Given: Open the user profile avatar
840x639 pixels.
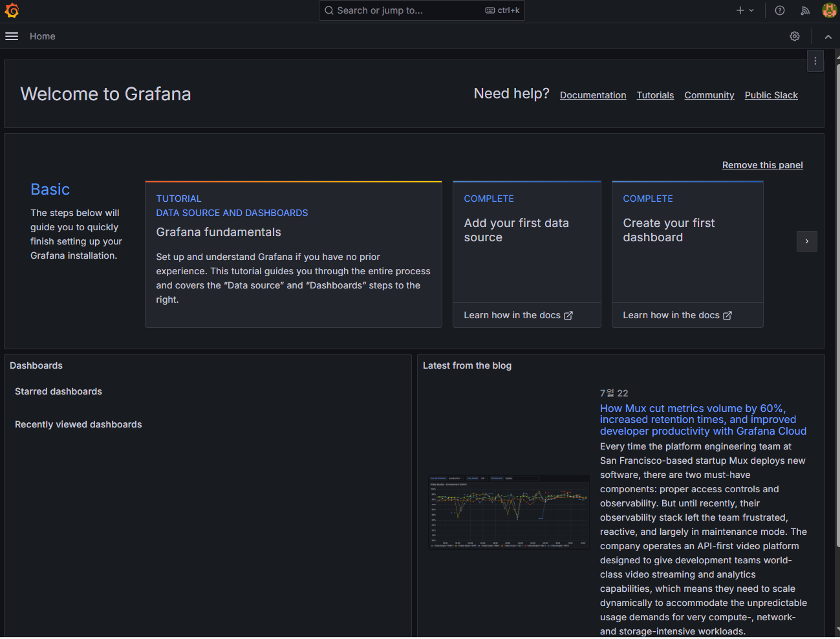Looking at the screenshot, I should [829, 10].
